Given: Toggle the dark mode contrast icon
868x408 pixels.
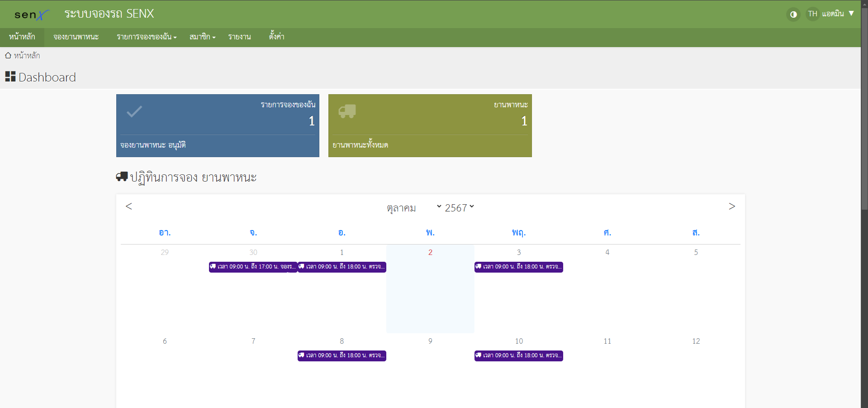Looking at the screenshot, I should (x=793, y=14).
